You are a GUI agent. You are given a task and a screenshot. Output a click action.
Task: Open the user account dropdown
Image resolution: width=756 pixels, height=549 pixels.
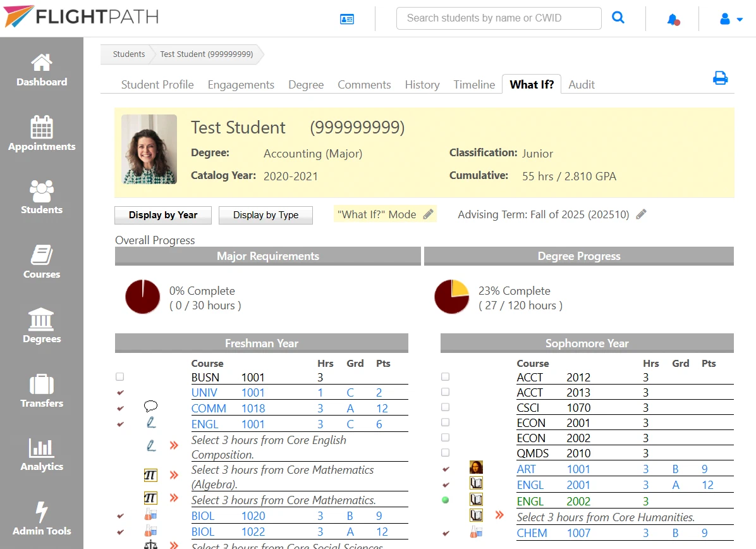tap(731, 20)
